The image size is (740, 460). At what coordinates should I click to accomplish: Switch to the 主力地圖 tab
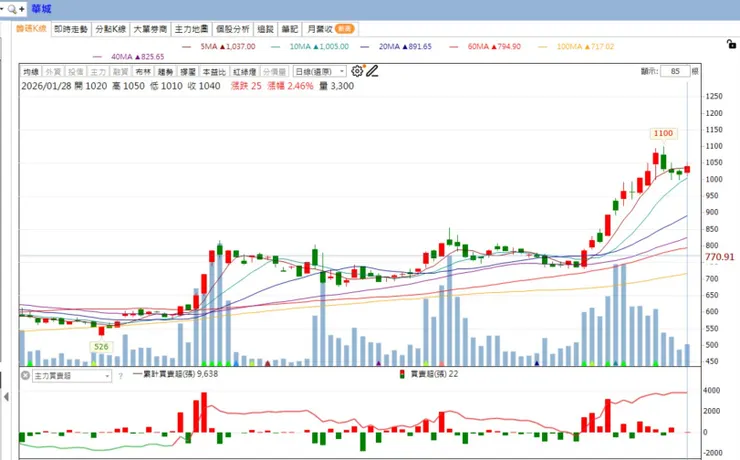coord(191,29)
